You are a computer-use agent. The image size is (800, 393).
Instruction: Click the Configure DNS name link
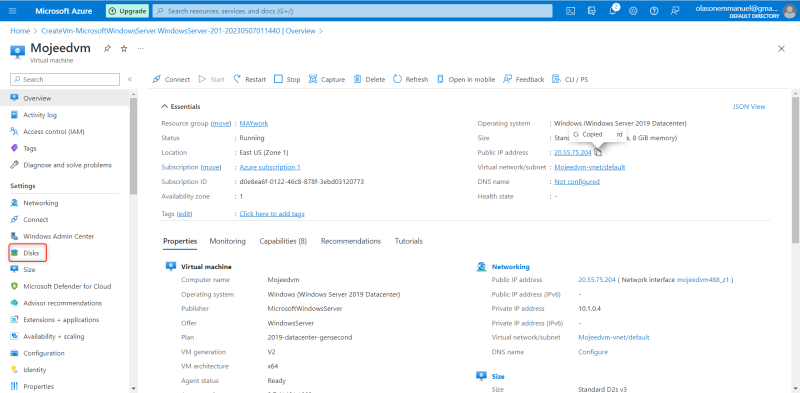[593, 352]
